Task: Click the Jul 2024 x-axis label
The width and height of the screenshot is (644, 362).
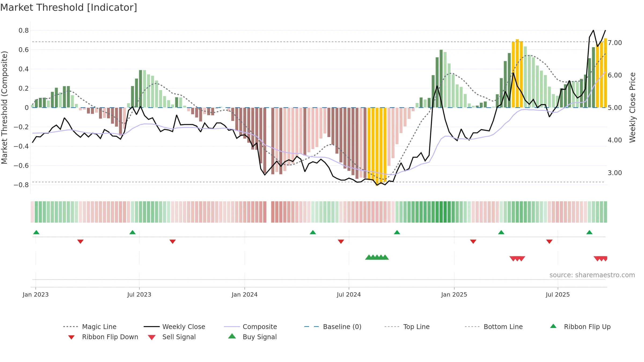Action: tap(349, 294)
